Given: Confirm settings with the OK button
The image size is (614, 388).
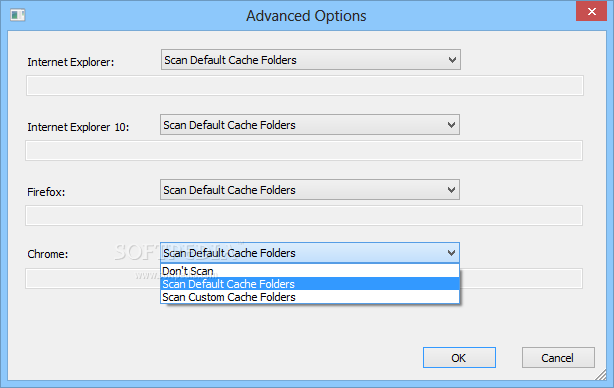Looking at the screenshot, I should coord(459,357).
